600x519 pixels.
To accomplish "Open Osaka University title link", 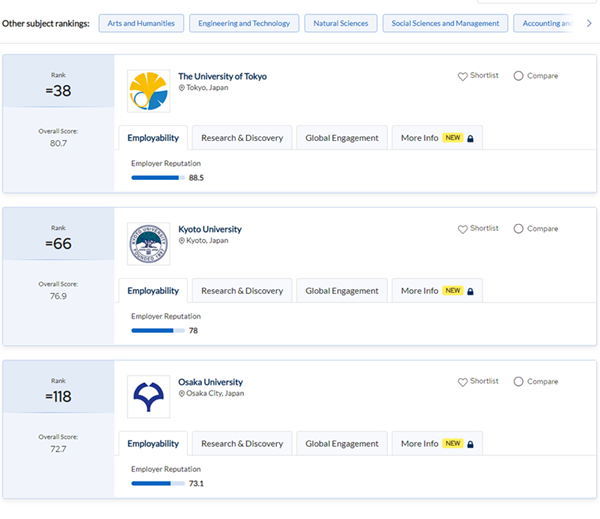I will (x=210, y=382).
